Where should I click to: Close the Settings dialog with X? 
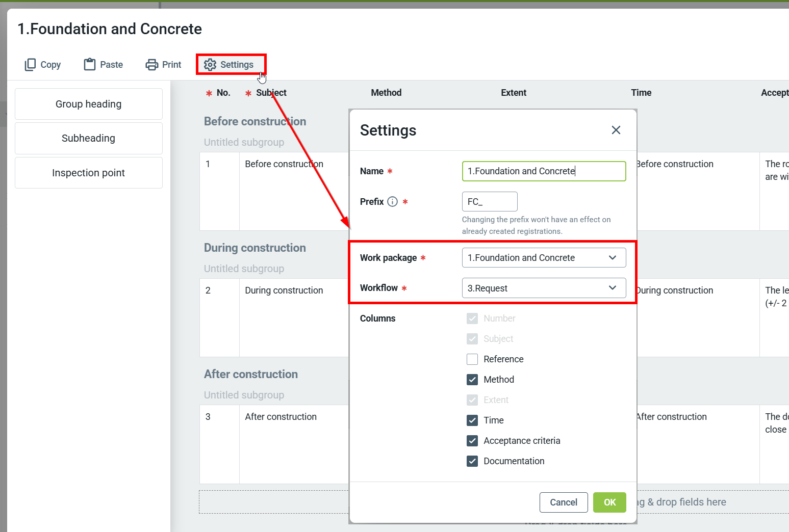[616, 130]
